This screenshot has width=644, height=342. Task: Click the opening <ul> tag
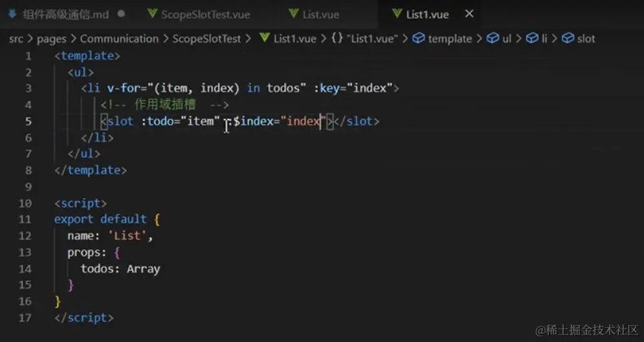81,72
